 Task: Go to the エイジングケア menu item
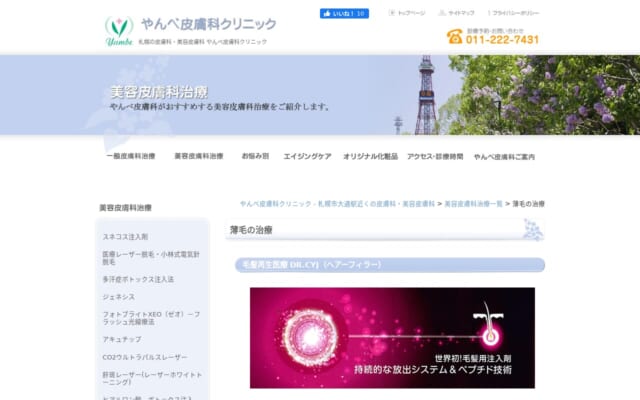pyautogui.click(x=307, y=157)
